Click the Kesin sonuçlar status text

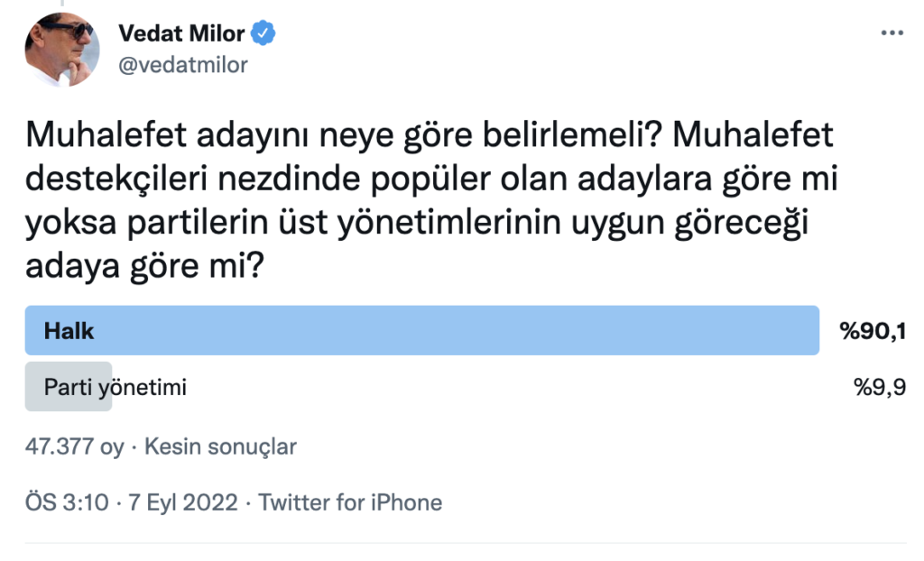click(220, 446)
